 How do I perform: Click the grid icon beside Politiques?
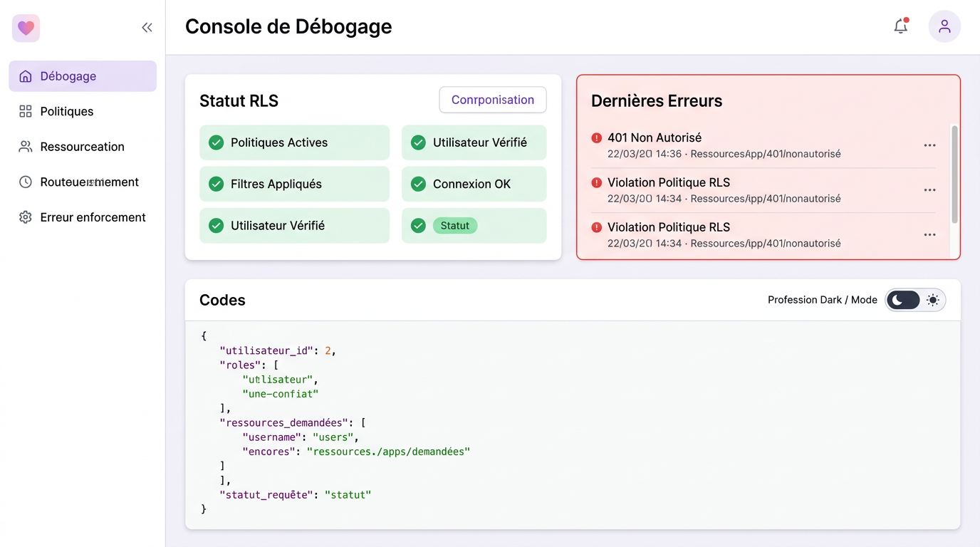(x=26, y=111)
